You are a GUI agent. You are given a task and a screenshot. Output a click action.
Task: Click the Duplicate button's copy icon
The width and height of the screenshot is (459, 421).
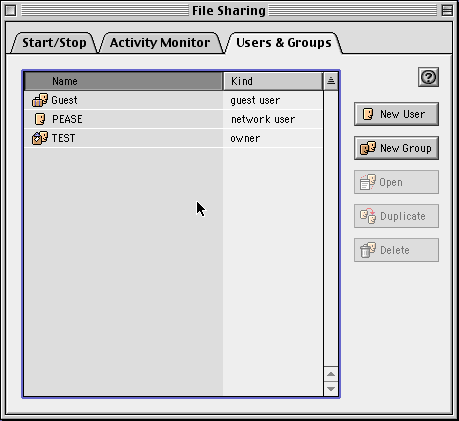coord(368,216)
